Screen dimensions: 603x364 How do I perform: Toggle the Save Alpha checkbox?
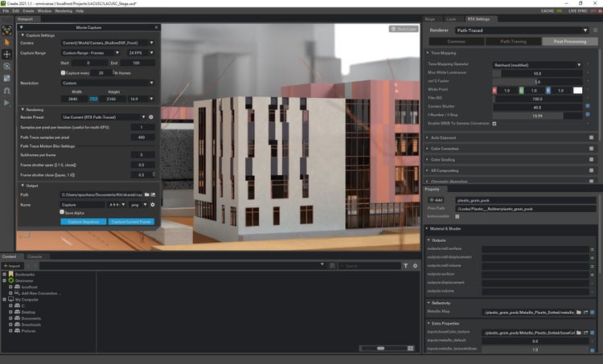coord(63,212)
